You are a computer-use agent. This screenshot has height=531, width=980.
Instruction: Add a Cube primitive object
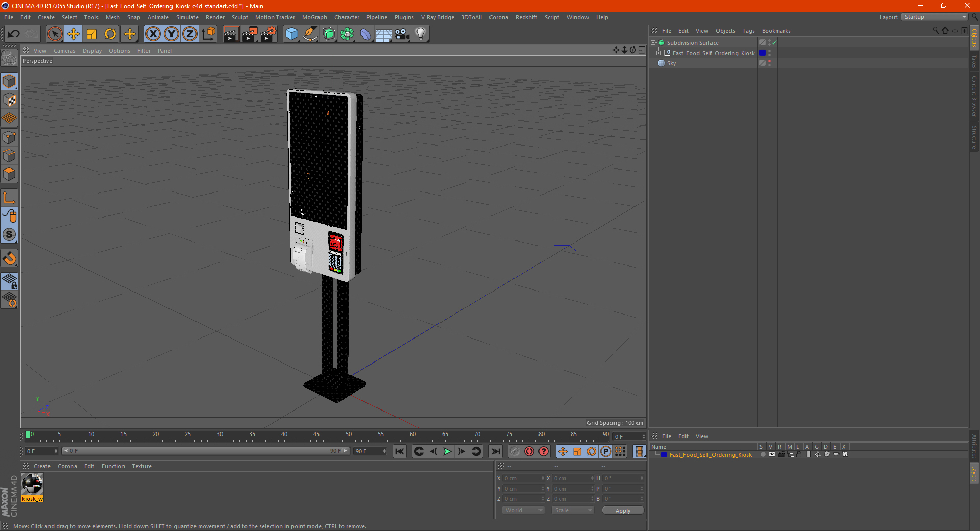click(x=291, y=34)
